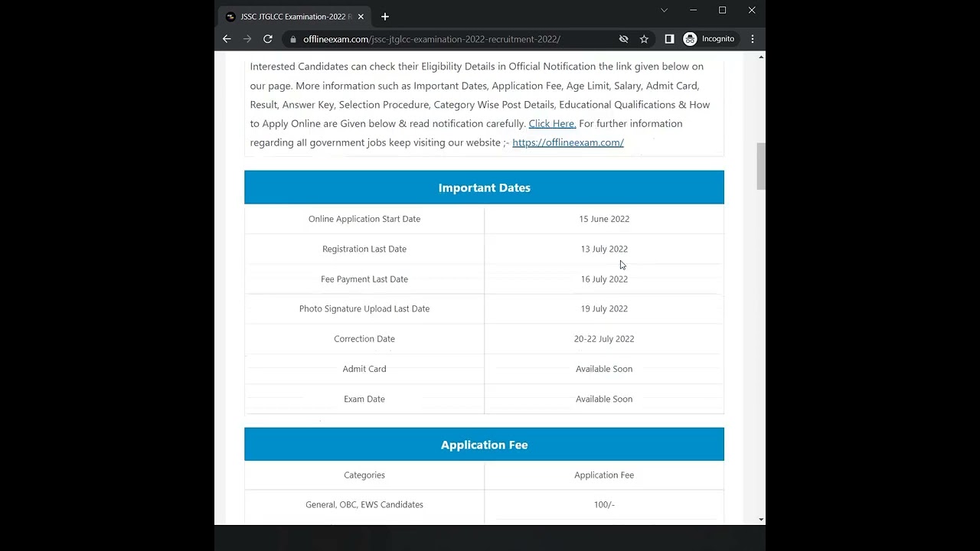This screenshot has width=980, height=551.
Task: Click the Exam Date row label
Action: [364, 399]
